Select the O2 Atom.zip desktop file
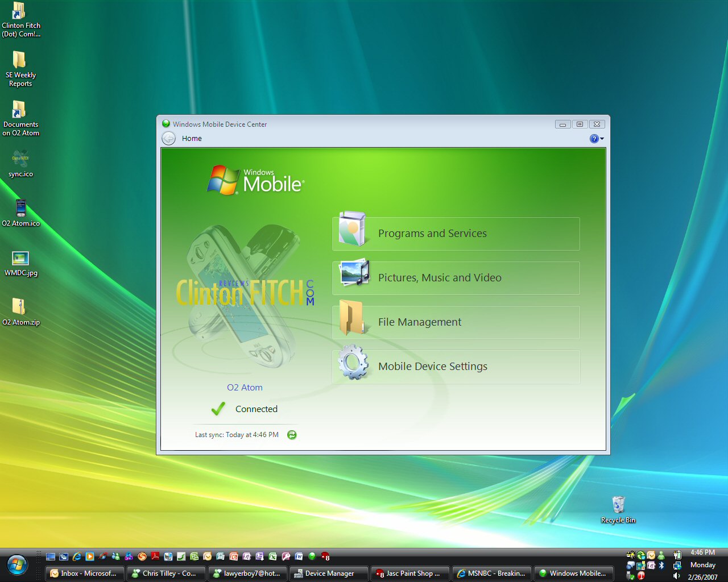 (20, 312)
